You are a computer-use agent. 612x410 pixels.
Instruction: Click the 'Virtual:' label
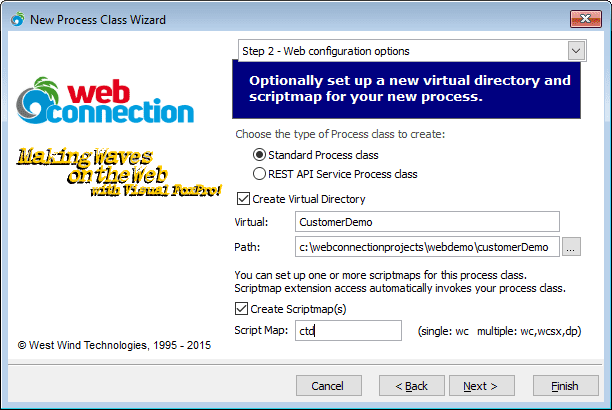pos(251,222)
